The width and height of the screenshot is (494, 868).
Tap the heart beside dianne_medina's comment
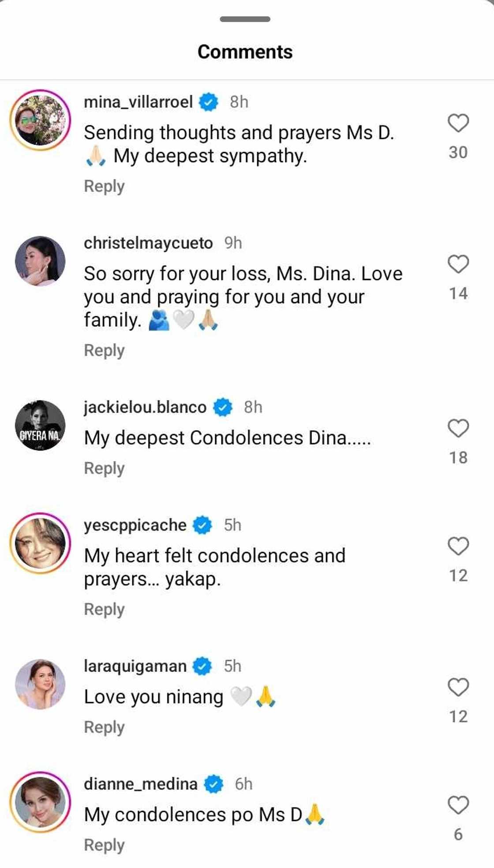(458, 805)
